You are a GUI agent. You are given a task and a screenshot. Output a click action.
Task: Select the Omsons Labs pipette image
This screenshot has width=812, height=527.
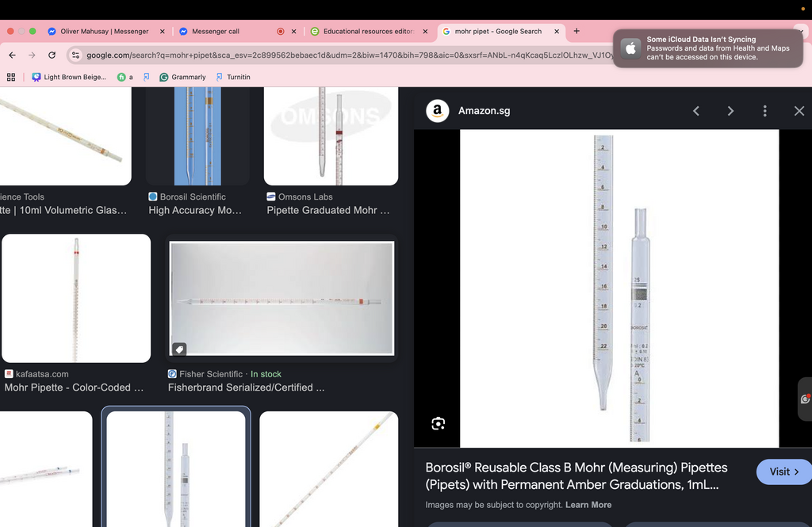coord(331,136)
